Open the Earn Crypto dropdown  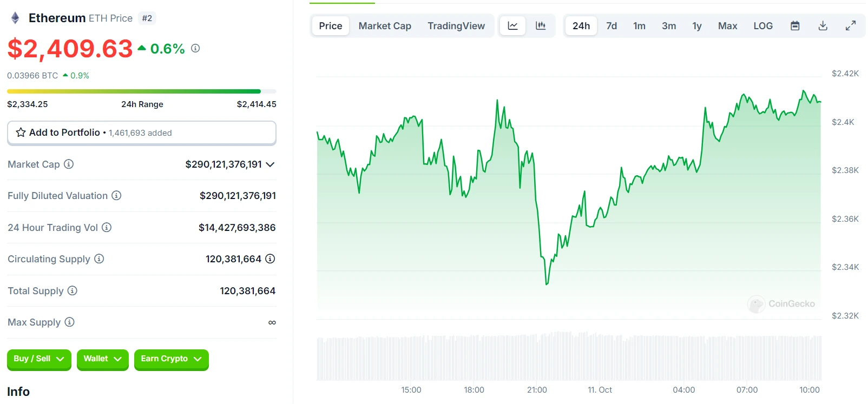click(171, 359)
